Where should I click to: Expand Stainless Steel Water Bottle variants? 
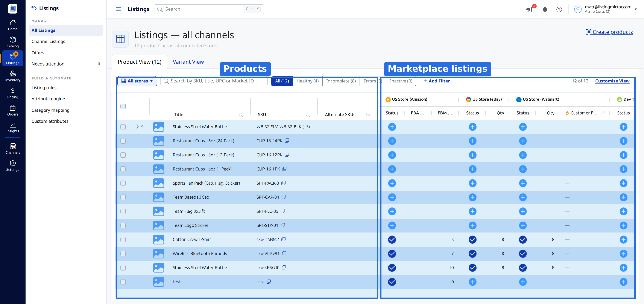pyautogui.click(x=137, y=126)
